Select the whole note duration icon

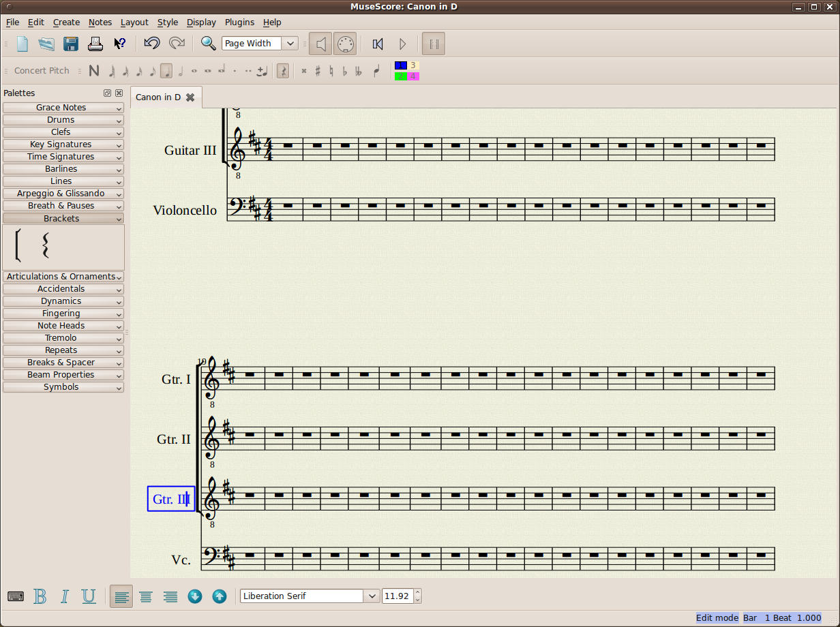194,70
